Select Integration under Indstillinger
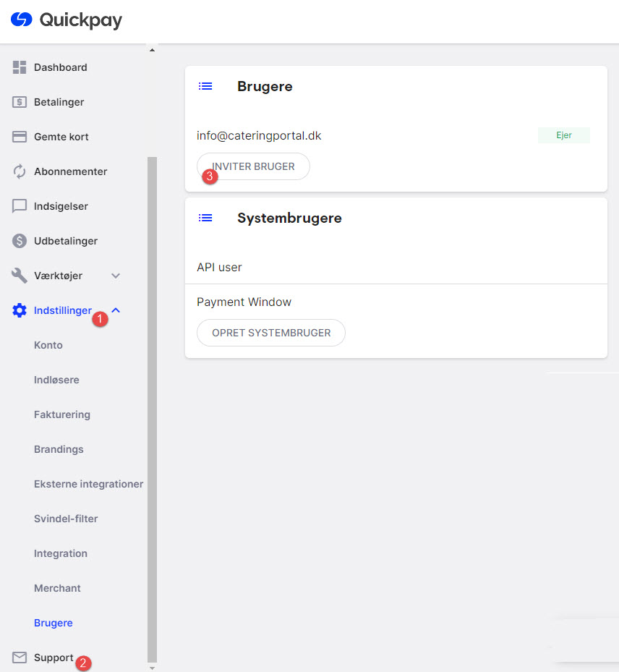Screen dimensions: 619x672 (61, 553)
